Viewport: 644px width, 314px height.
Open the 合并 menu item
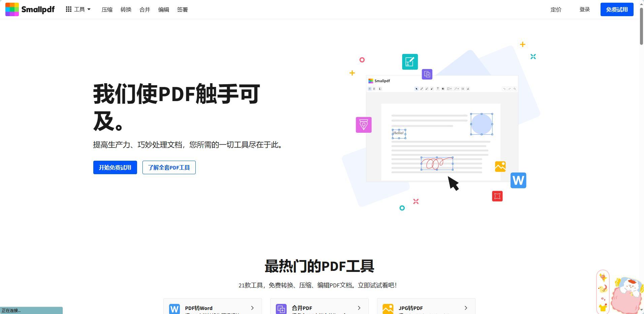click(x=145, y=9)
